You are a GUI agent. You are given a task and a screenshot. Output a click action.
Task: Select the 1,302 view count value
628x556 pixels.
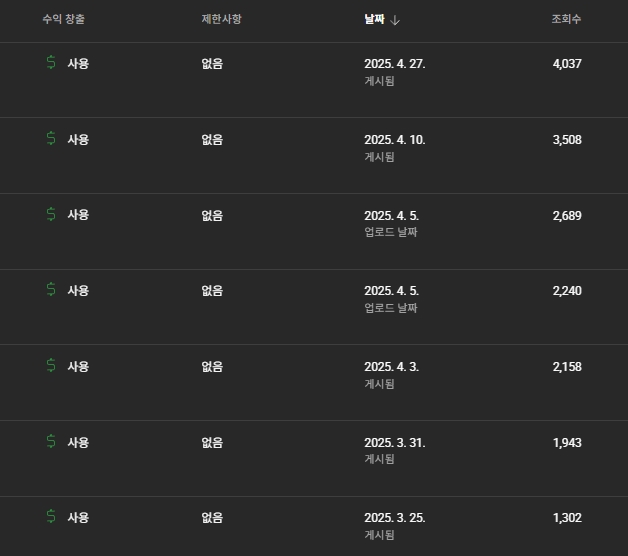point(566,518)
